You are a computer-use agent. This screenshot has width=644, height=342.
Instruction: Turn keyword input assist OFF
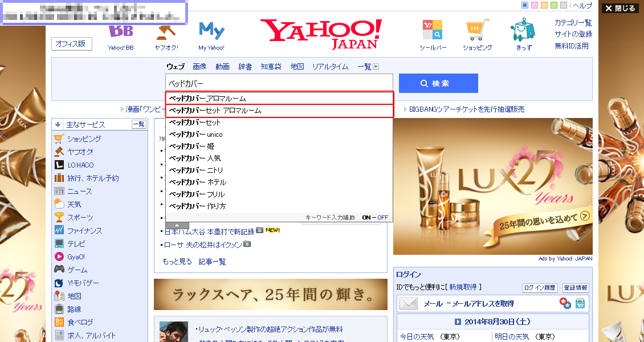[383, 218]
